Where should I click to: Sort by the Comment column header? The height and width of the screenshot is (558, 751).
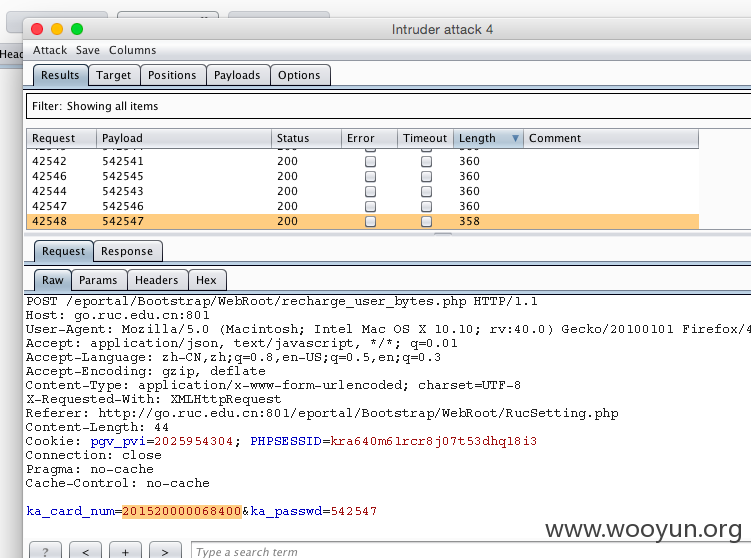(x=611, y=138)
